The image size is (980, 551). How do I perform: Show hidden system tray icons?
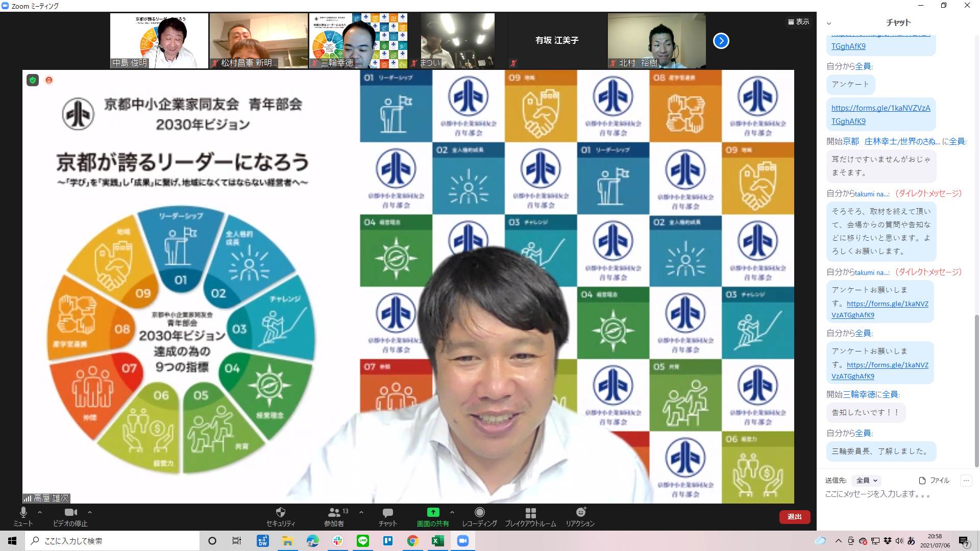(839, 541)
